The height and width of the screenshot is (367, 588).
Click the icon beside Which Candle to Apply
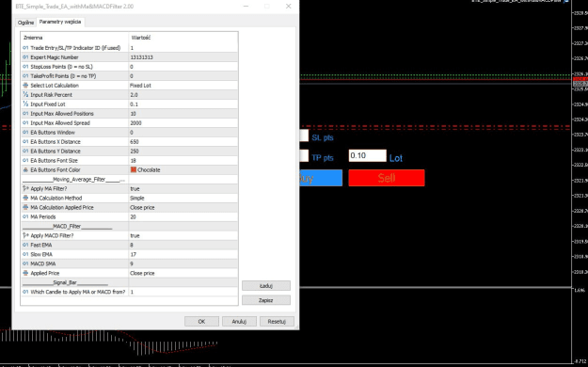click(25, 292)
